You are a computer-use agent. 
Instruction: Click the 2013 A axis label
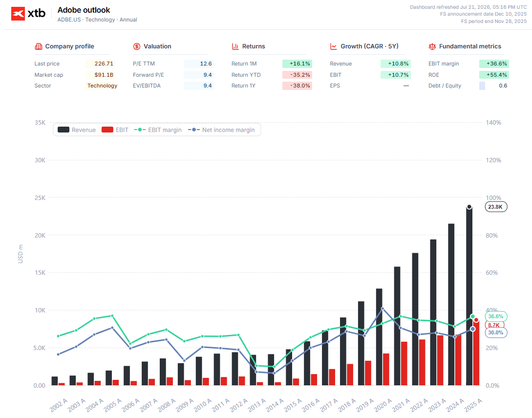click(x=257, y=405)
